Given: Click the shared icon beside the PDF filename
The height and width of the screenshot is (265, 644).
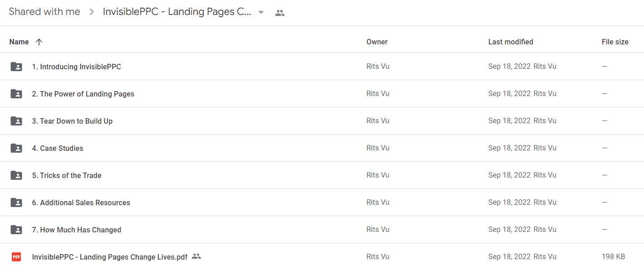Looking at the screenshot, I should 196,256.
